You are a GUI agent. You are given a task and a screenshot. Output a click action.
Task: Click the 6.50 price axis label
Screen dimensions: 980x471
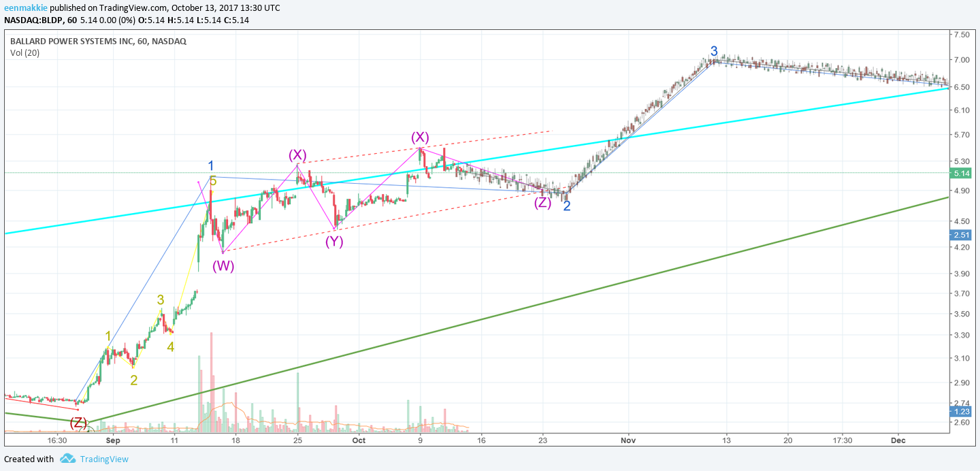click(962, 87)
